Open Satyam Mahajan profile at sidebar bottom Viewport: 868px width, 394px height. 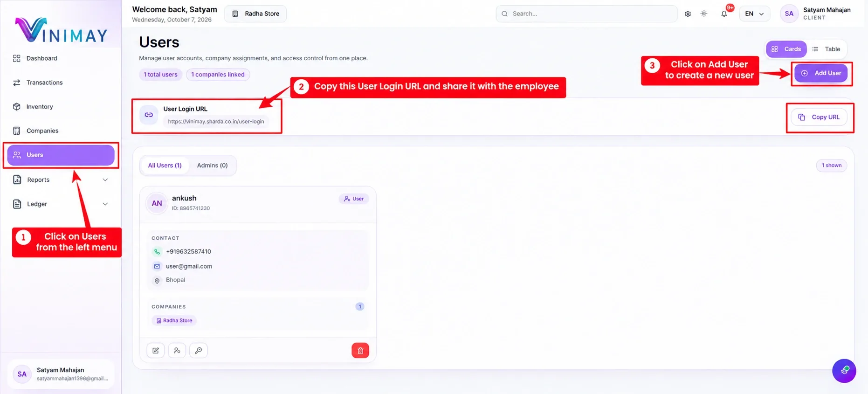coord(61,374)
